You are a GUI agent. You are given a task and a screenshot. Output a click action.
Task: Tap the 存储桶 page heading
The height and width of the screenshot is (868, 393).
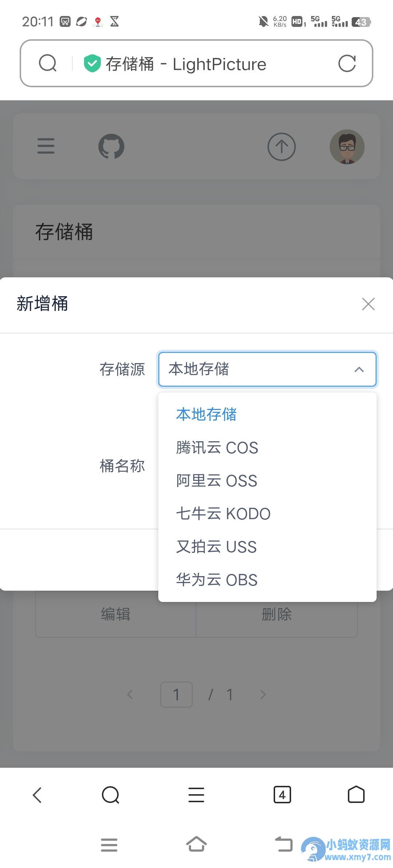point(64,232)
